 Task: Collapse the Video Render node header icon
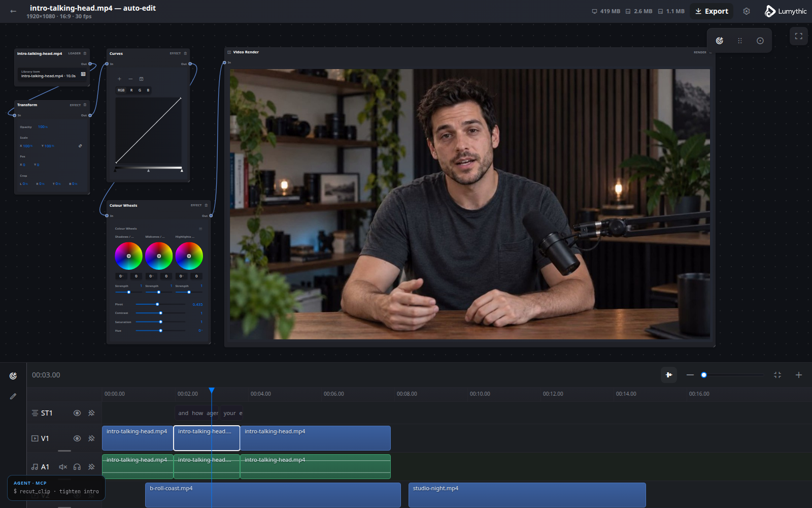(x=229, y=52)
